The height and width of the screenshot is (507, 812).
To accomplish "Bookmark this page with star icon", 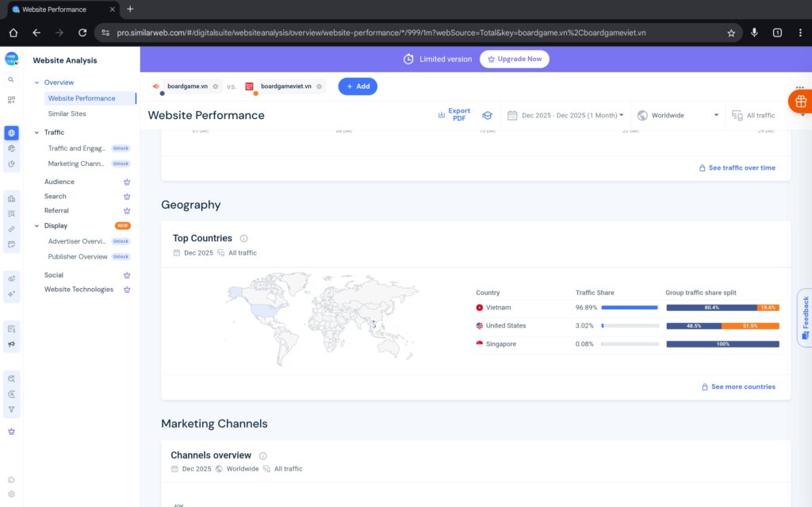I will coord(730,33).
